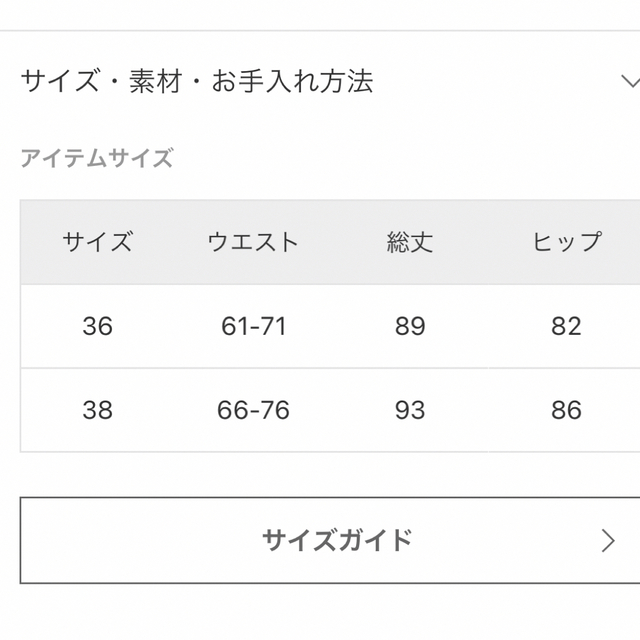
Task: Click total length value 93
Action: coord(410,410)
